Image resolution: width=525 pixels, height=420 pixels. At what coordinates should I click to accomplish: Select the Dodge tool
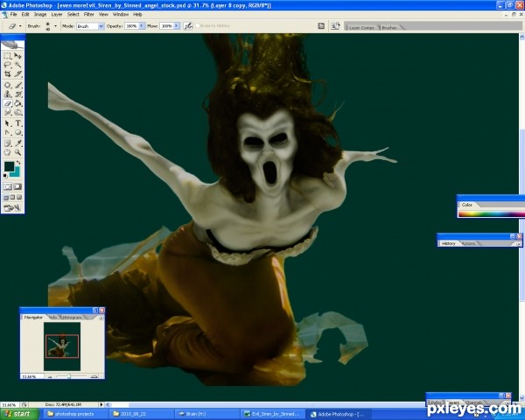tap(17, 112)
